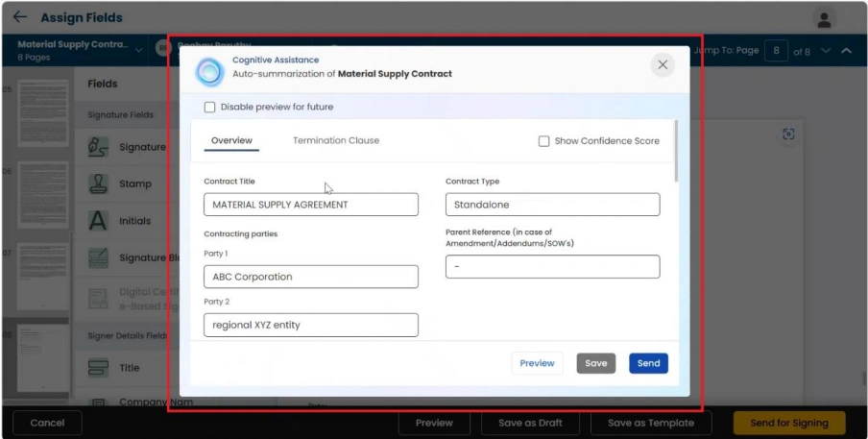Image resolution: width=868 pixels, height=439 pixels.
Task: Click the yellow Send for Signing button
Action: [x=789, y=423]
